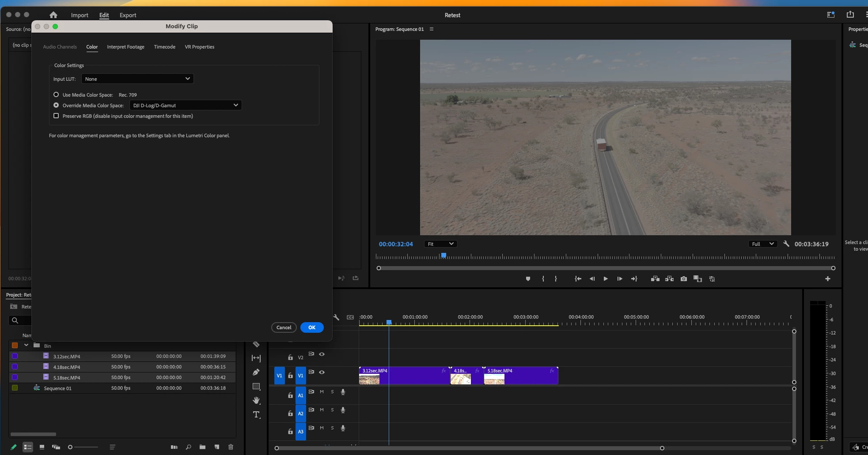Switch to the VR Properties tab
This screenshot has height=455, width=868.
199,47
